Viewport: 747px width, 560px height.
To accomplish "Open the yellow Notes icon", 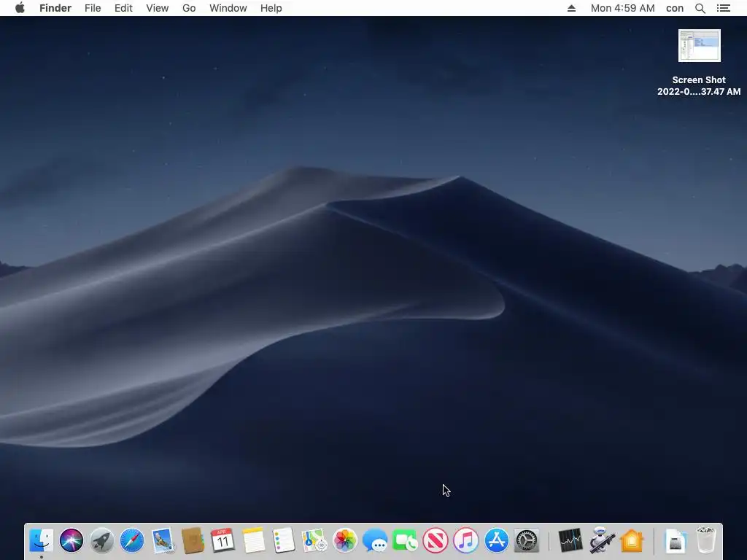I will click(x=253, y=541).
